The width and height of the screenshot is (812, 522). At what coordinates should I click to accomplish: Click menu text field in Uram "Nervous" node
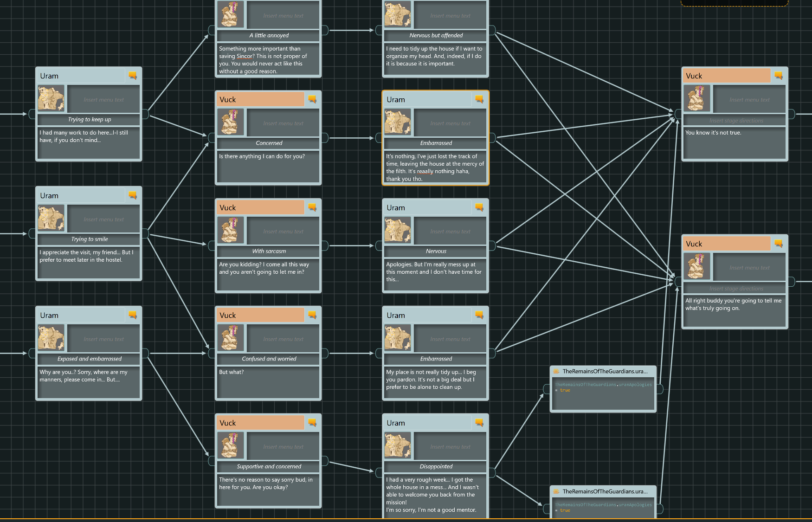click(x=450, y=232)
